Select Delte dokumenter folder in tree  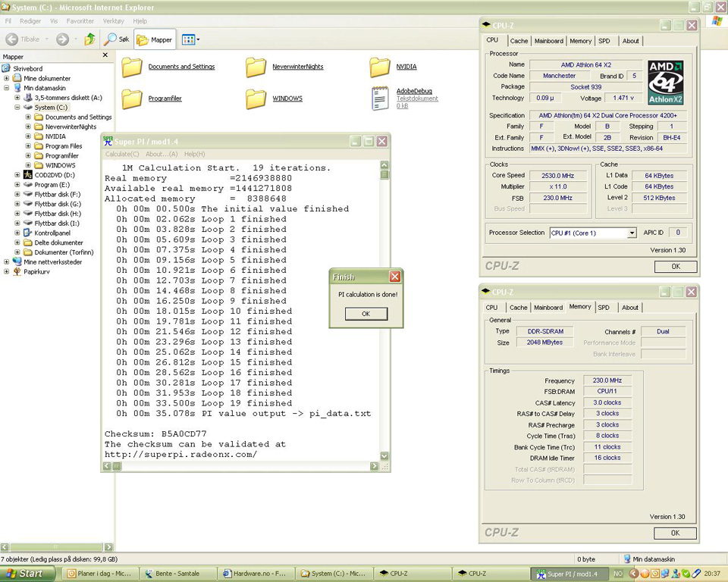coord(58,242)
